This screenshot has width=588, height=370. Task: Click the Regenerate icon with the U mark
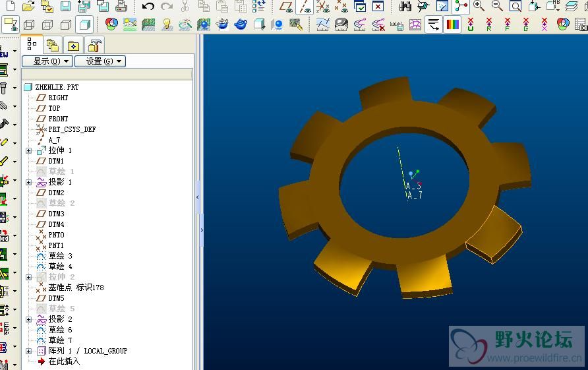[471, 25]
